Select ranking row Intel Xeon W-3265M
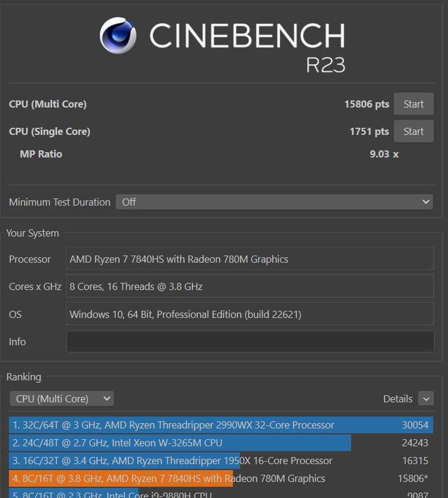Screen dimensions: 448x498 [221, 443]
